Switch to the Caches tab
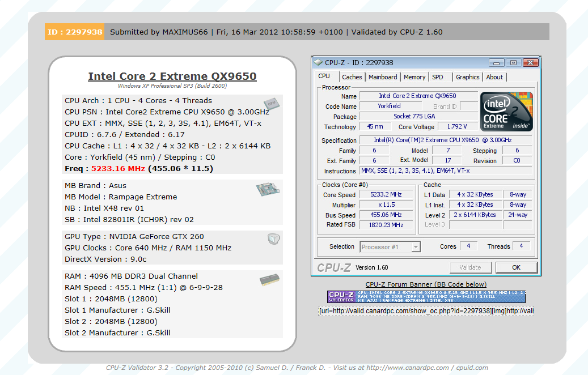The image size is (588, 375). point(352,77)
